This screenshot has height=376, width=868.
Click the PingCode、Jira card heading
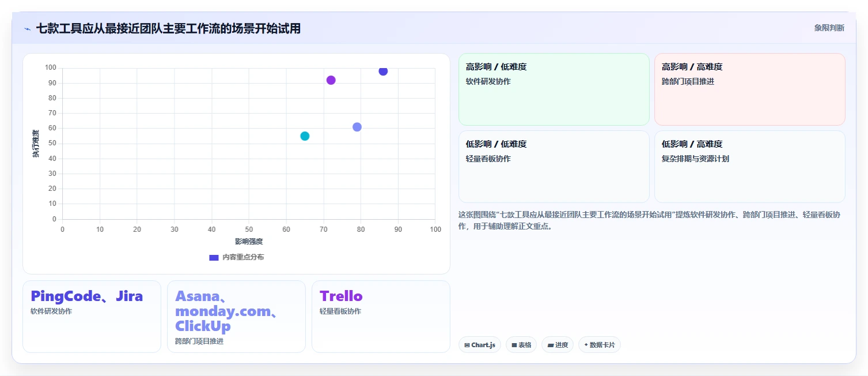pos(87,296)
